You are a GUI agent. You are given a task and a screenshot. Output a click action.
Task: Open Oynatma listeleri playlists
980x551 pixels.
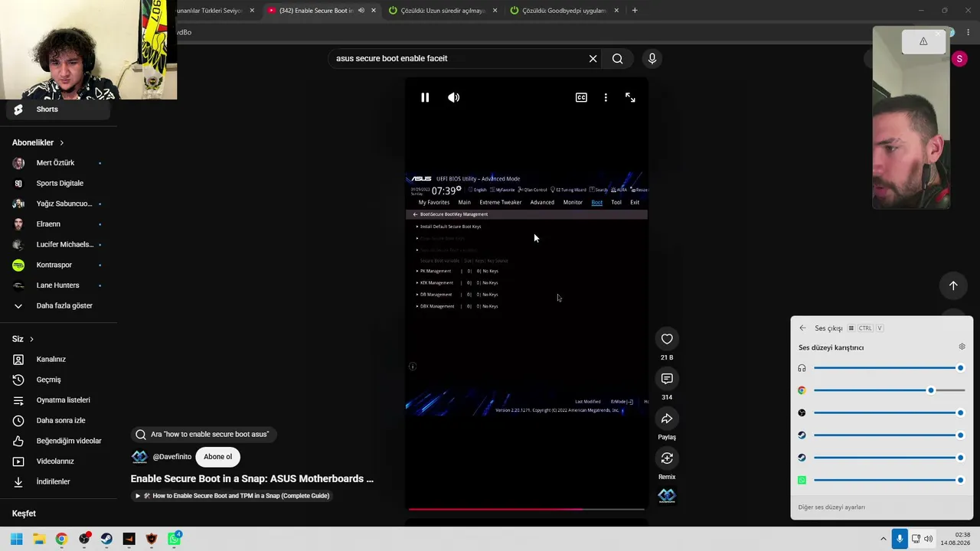click(x=59, y=400)
